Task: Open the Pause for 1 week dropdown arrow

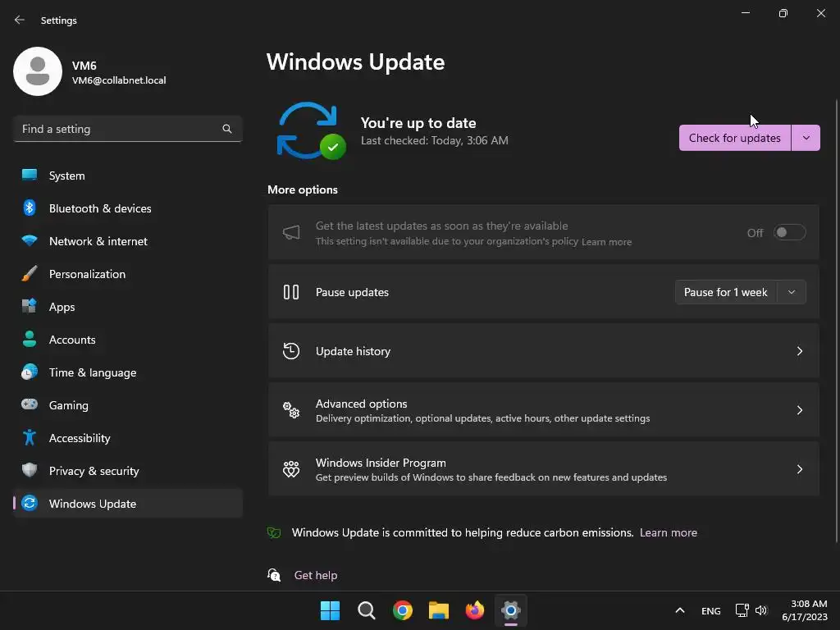Action: coord(792,292)
